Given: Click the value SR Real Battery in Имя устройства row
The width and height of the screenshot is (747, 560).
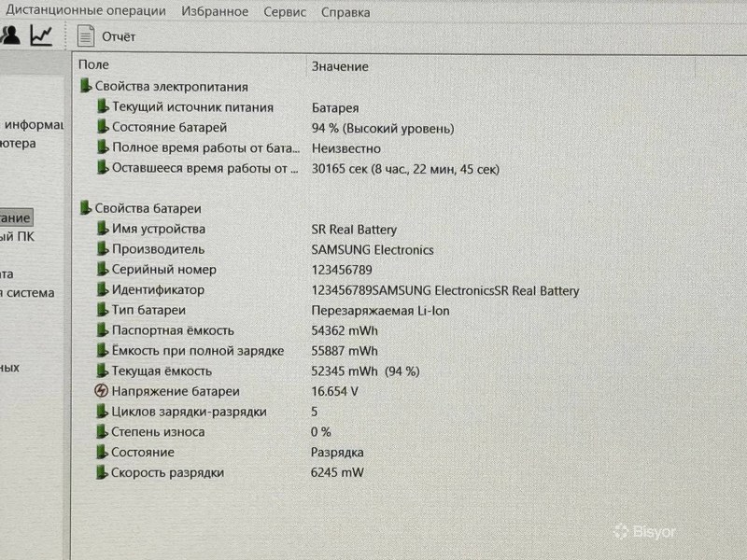Looking at the screenshot, I should pos(354,230).
